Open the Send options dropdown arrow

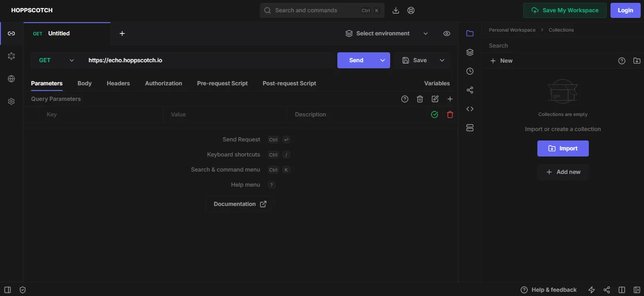point(383,60)
